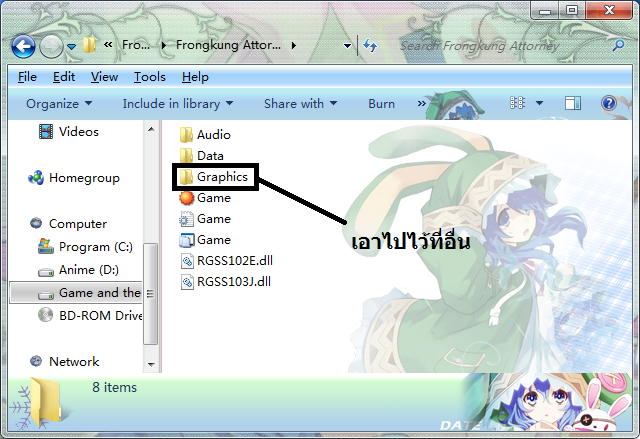Open the Help menu
Screen dimensions: 640x439
click(x=195, y=77)
